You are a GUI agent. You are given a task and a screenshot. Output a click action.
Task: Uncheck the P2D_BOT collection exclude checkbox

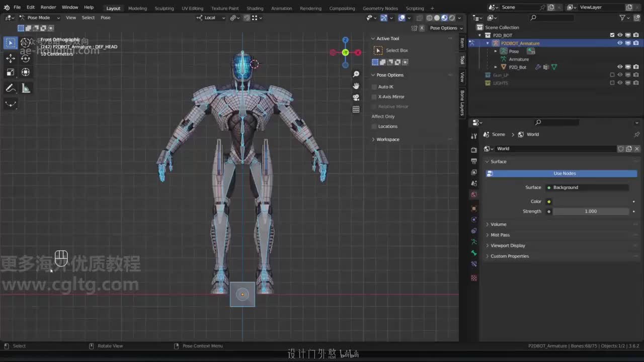click(612, 35)
